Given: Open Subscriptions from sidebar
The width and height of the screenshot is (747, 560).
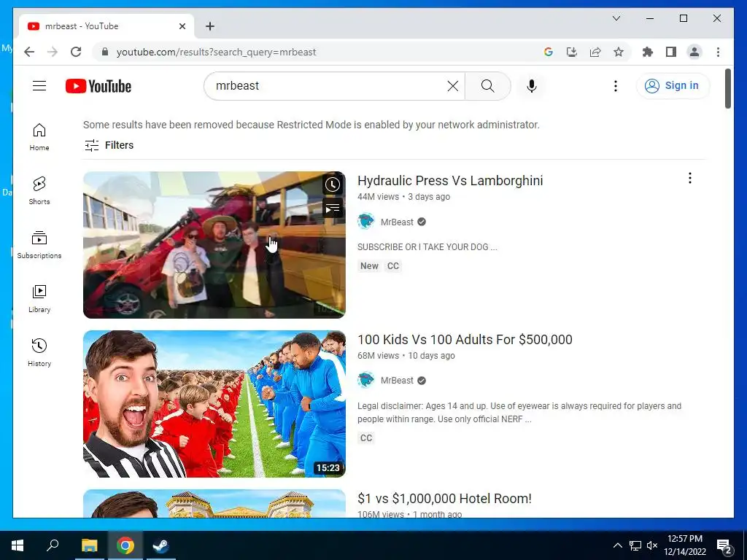Looking at the screenshot, I should click(x=39, y=245).
